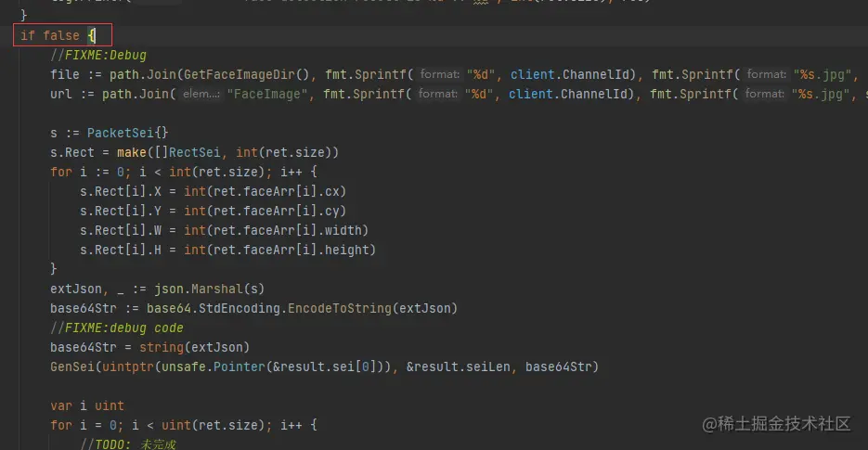Place the cursor on the 'if false {' line
The width and height of the screenshot is (868, 450).
(58, 35)
